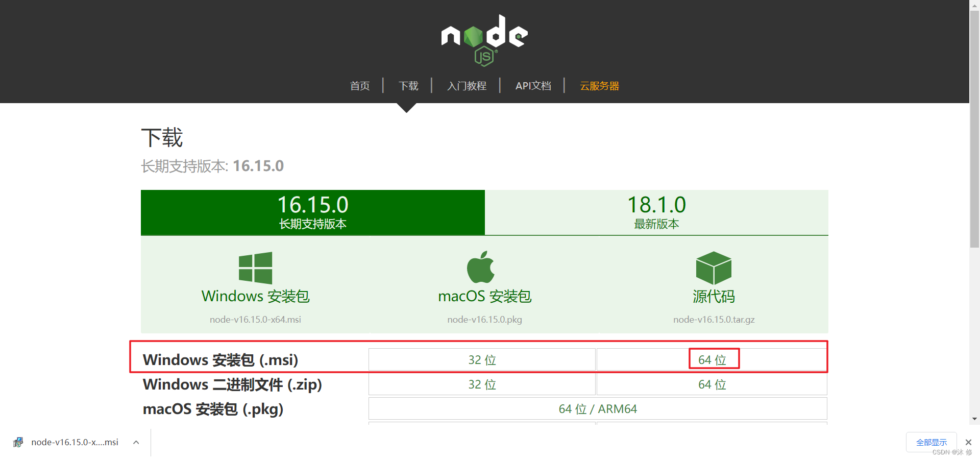Click the scrollbar down arrow
Viewport: 980px width, 460px height.
[974, 419]
